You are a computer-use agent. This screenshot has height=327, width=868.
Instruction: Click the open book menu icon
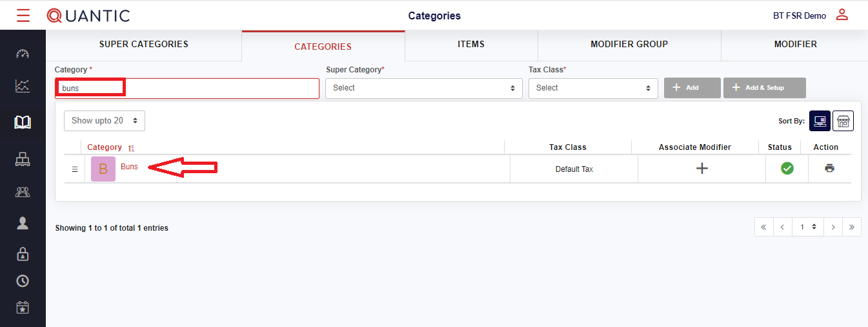click(x=23, y=122)
